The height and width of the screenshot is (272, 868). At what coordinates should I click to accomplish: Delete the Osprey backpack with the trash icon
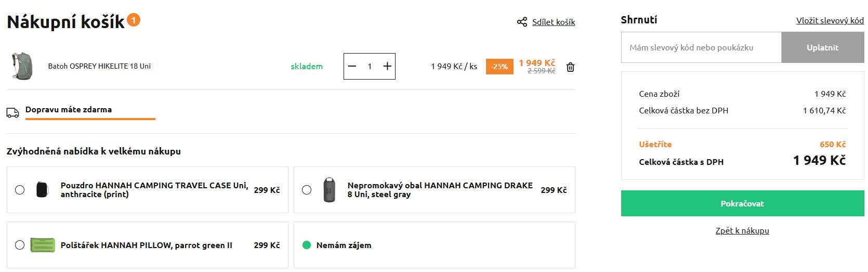pyautogui.click(x=570, y=67)
